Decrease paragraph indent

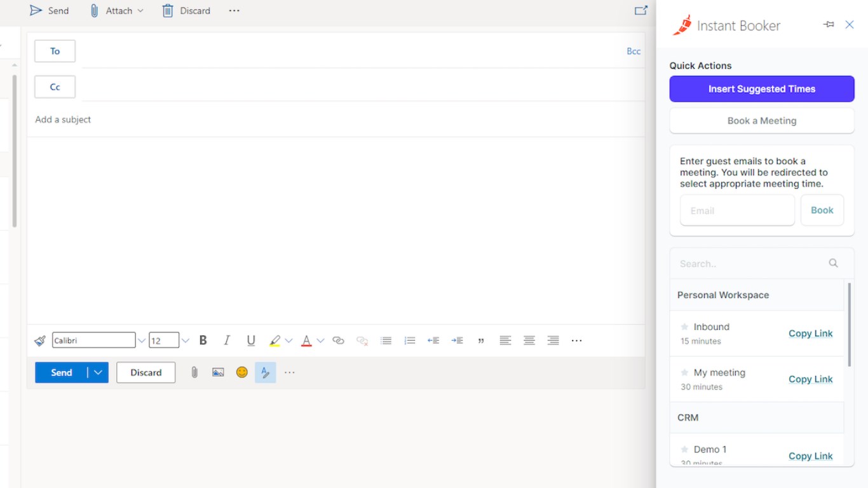point(433,341)
